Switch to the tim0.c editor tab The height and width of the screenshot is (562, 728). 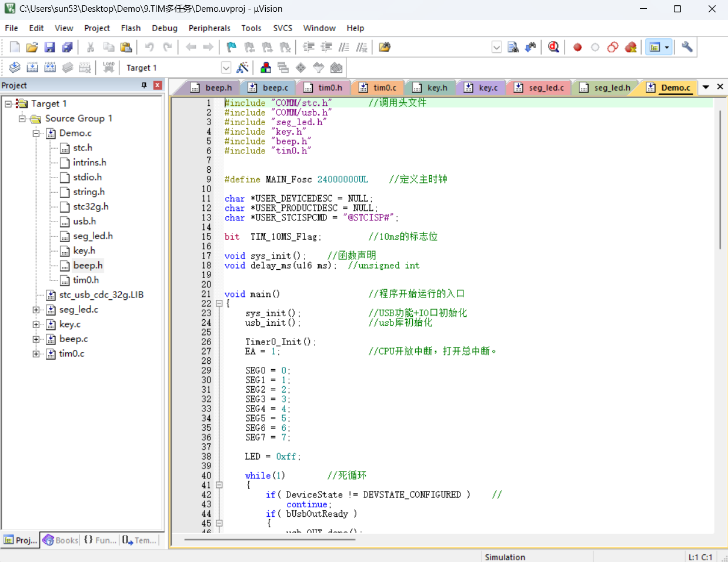(378, 88)
